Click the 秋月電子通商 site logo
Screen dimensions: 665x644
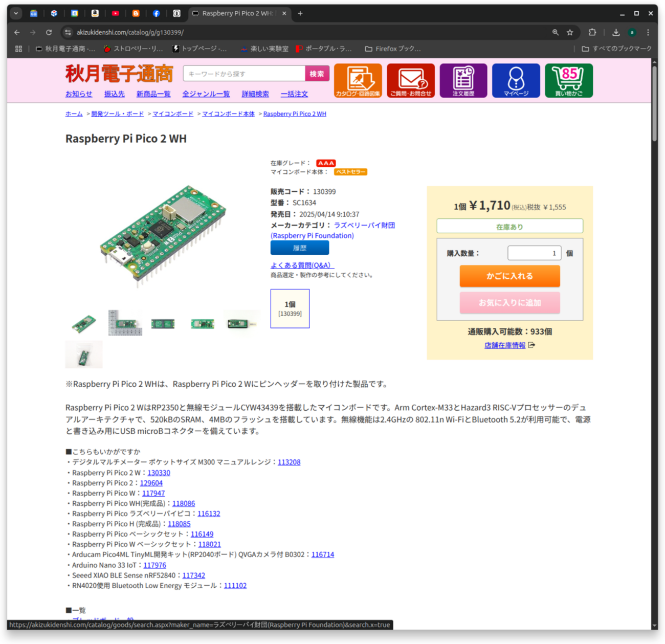[x=119, y=74]
